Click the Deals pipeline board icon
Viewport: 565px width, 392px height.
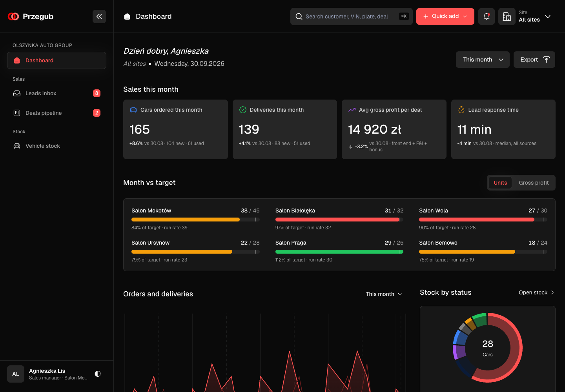17,113
